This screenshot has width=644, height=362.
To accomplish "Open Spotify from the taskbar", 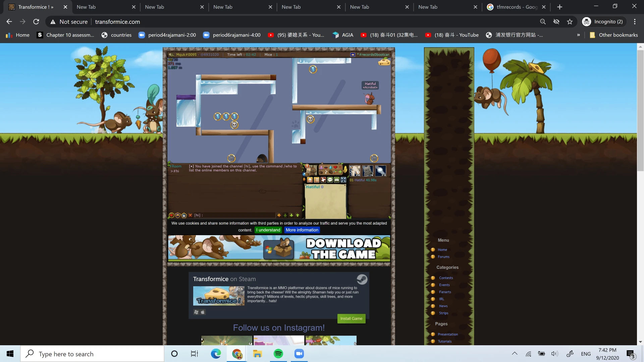I will coord(278,354).
